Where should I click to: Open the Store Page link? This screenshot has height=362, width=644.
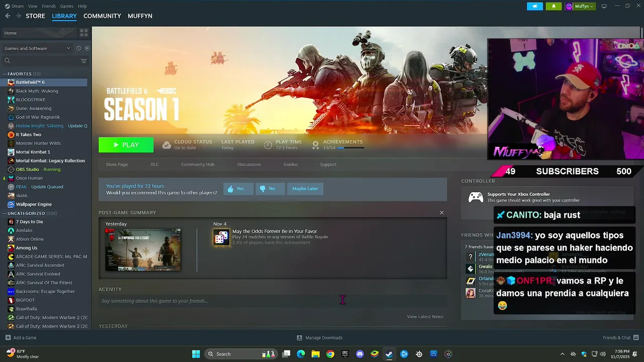click(x=117, y=164)
